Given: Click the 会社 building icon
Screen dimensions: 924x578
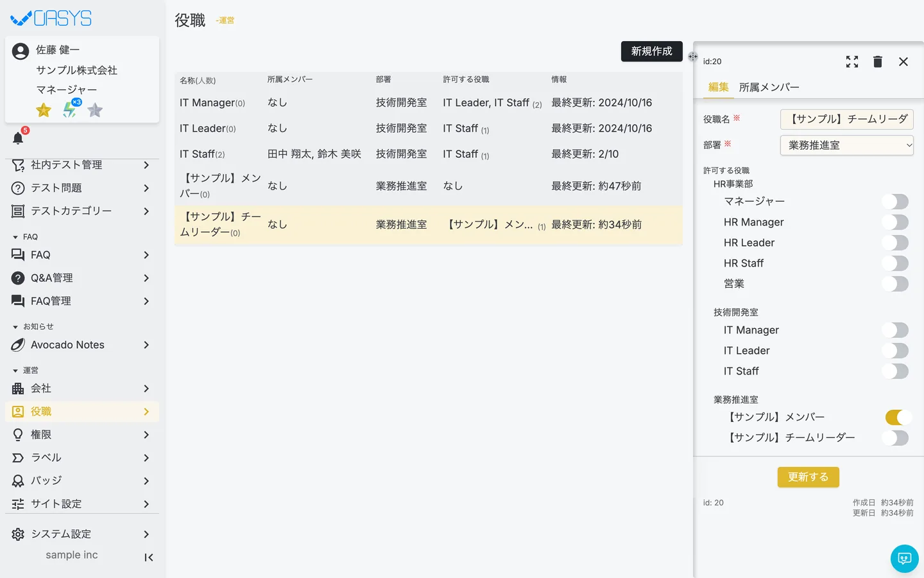Looking at the screenshot, I should coord(18,389).
